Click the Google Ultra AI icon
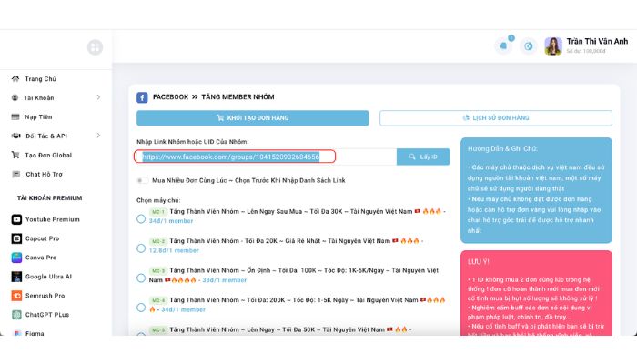637x364 pixels. tap(16, 277)
